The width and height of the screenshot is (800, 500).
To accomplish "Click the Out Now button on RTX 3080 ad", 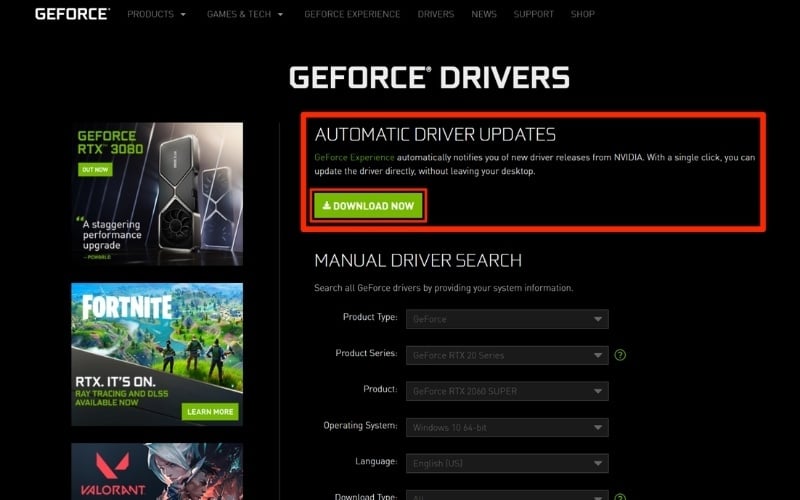I will 95,169.
